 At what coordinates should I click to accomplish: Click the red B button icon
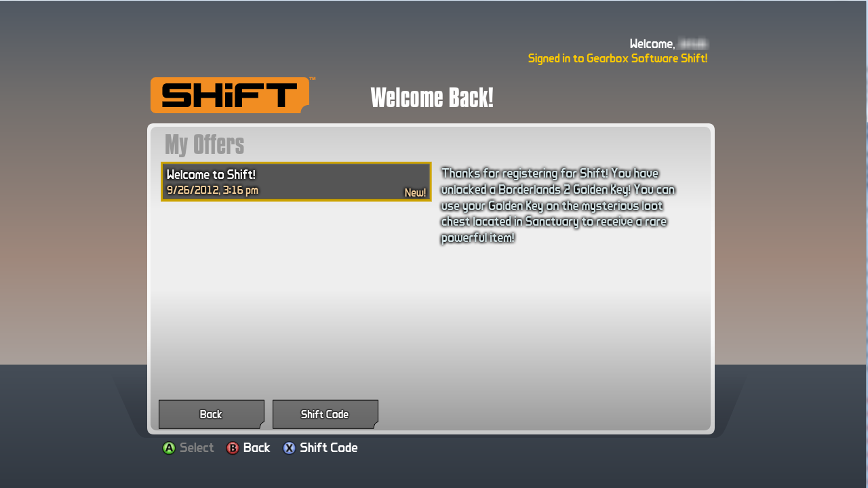[233, 448]
